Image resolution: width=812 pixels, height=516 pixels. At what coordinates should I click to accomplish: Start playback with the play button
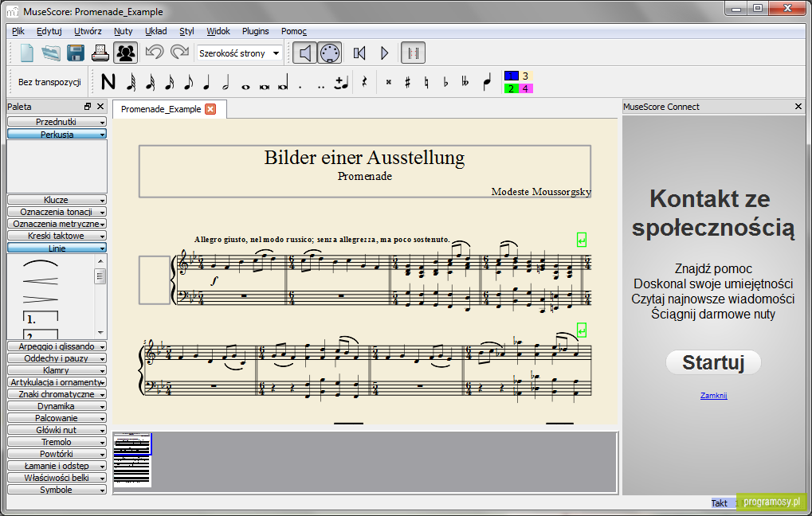[384, 53]
